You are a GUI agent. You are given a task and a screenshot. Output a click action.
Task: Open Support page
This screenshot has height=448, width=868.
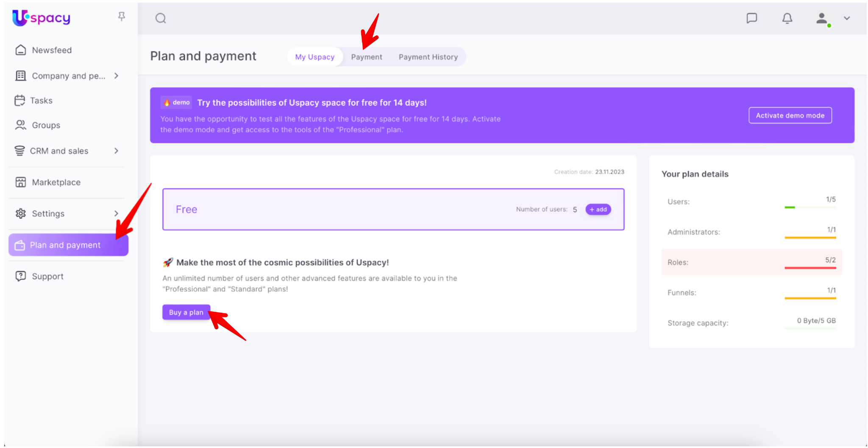coord(47,276)
